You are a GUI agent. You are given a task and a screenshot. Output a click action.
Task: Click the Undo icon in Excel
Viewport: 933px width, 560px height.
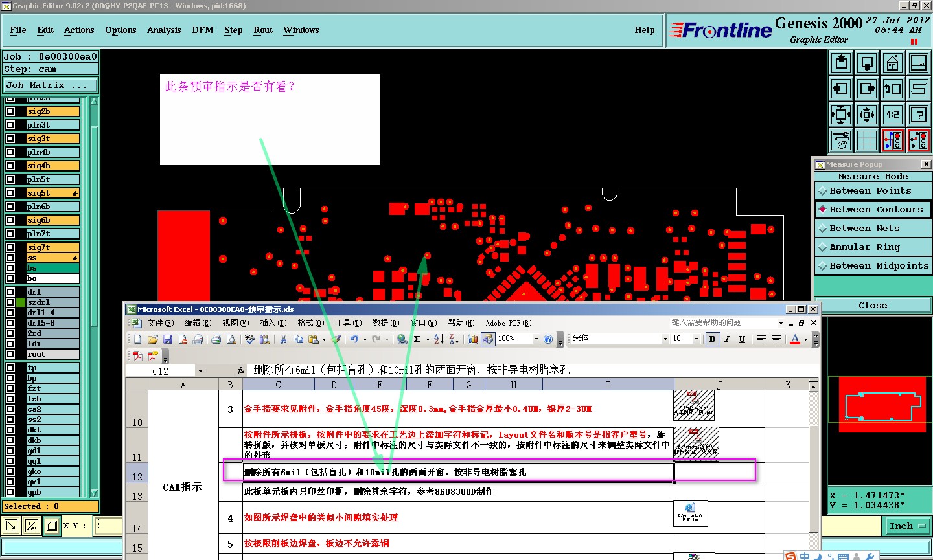click(x=354, y=339)
